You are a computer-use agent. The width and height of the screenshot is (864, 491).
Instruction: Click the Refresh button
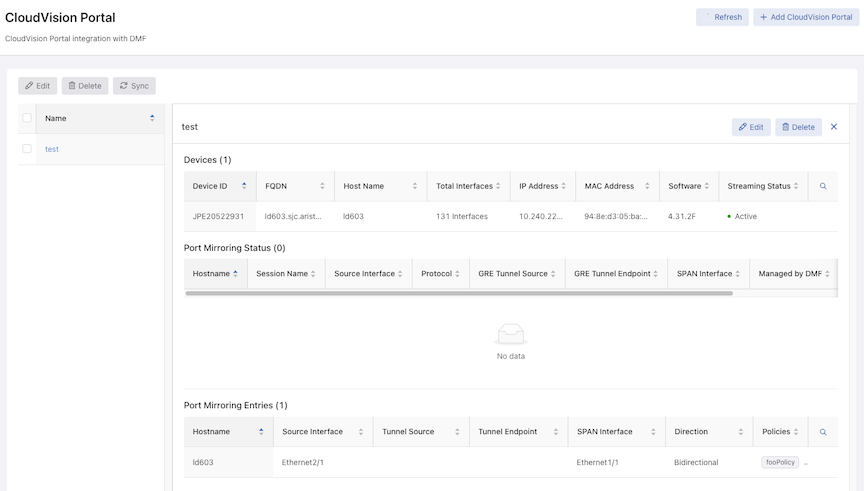tap(722, 17)
